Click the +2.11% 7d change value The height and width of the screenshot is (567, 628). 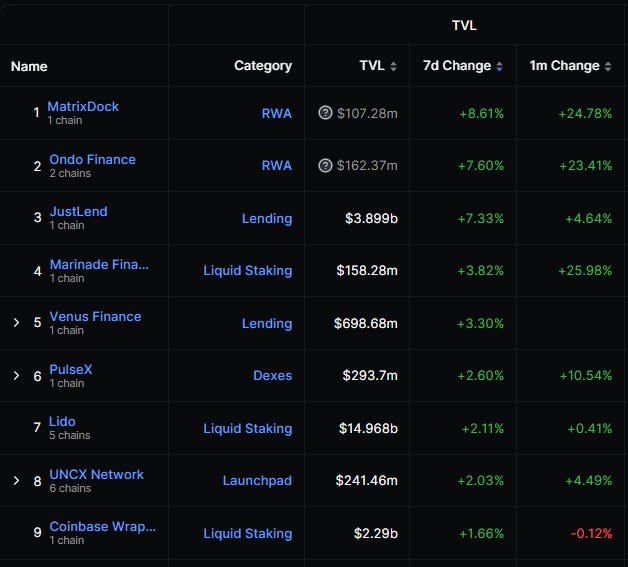pos(483,428)
